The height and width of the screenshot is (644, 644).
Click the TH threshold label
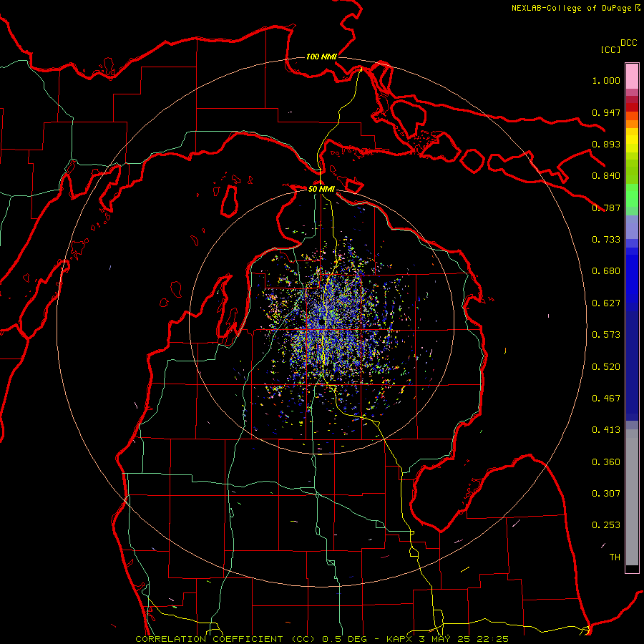click(615, 557)
